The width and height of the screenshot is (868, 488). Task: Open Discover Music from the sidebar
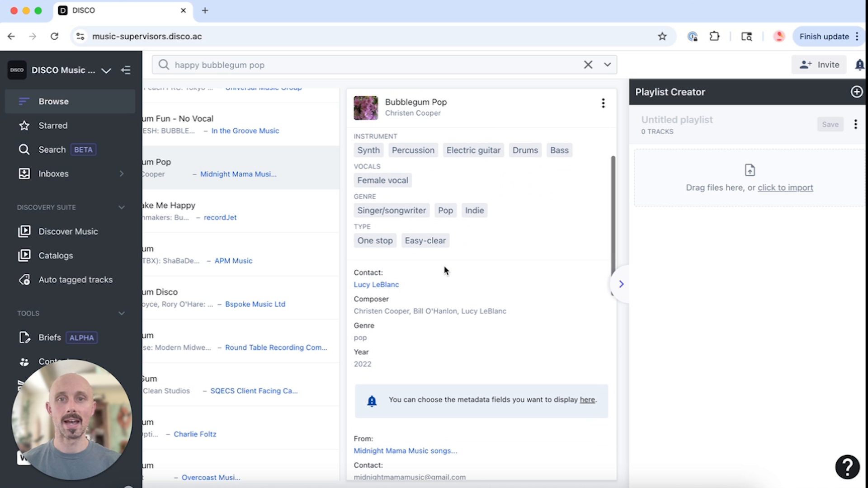68,231
